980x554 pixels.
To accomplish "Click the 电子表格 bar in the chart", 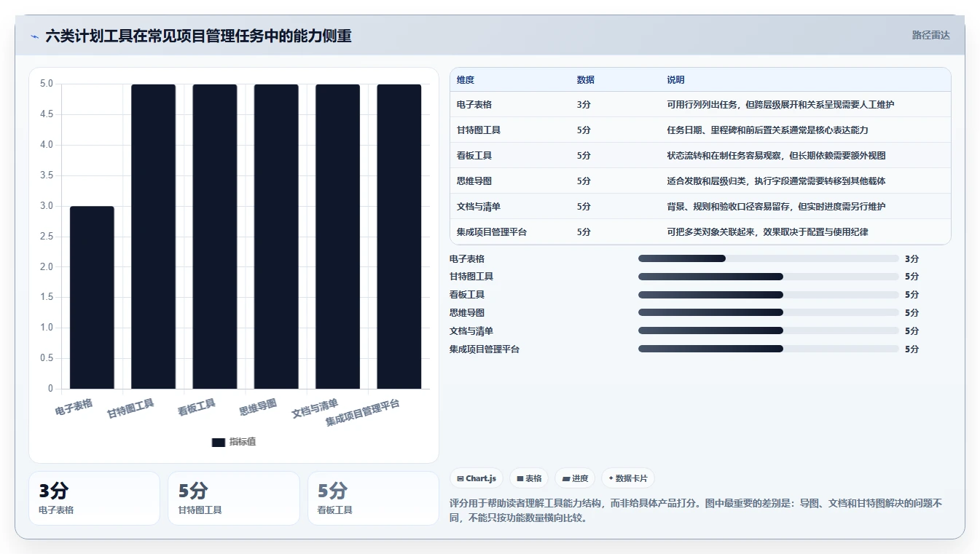I will click(92, 298).
